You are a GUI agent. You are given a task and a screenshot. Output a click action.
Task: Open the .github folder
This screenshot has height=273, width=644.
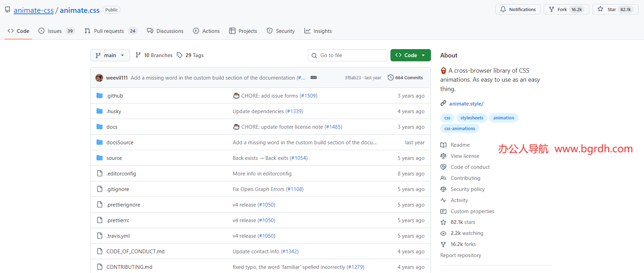click(114, 96)
